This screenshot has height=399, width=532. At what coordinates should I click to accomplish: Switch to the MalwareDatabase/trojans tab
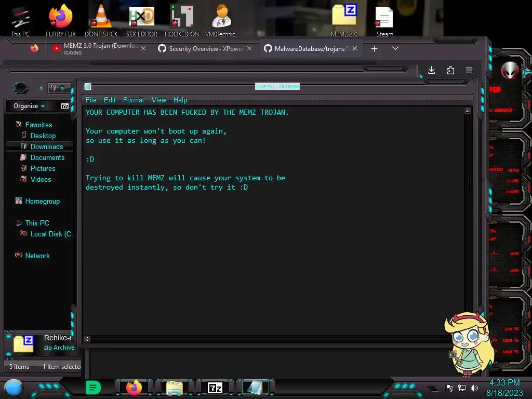pos(311,48)
